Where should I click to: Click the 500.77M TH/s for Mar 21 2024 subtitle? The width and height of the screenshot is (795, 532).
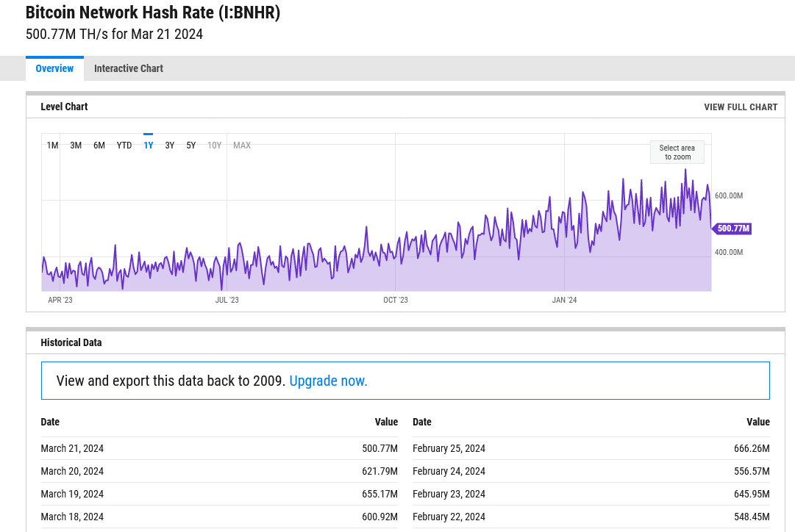(114, 34)
